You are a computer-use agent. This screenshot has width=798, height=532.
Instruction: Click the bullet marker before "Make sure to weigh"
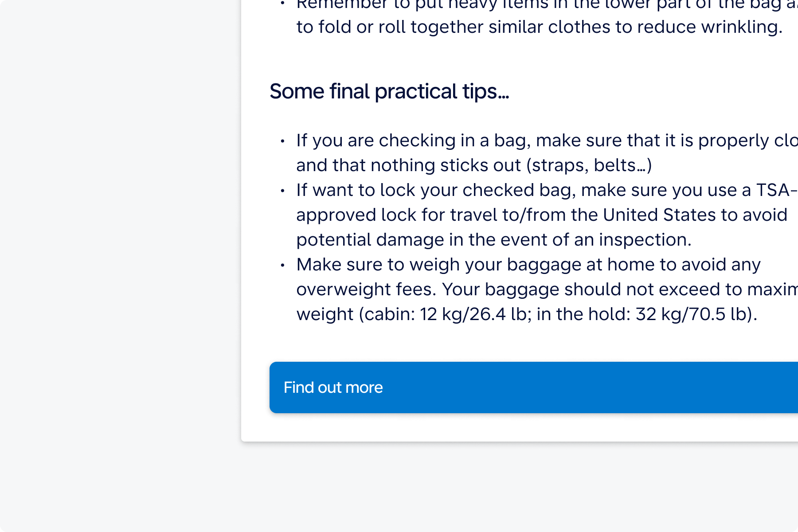(282, 266)
